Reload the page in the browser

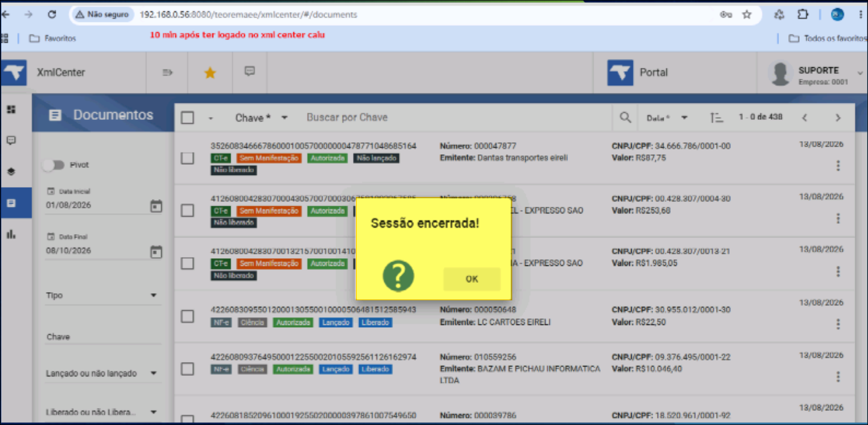coord(52,15)
